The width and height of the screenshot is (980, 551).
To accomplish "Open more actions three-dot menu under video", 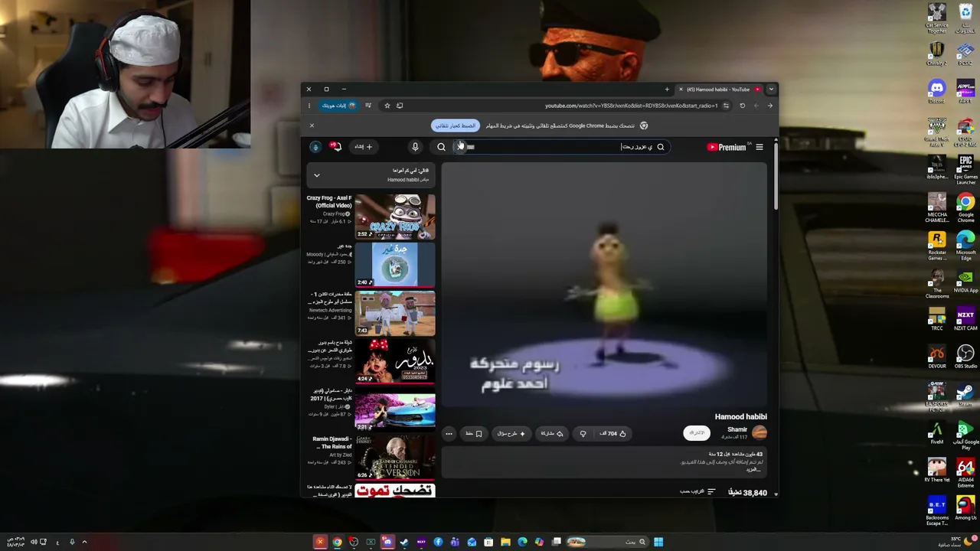I will click(x=449, y=434).
